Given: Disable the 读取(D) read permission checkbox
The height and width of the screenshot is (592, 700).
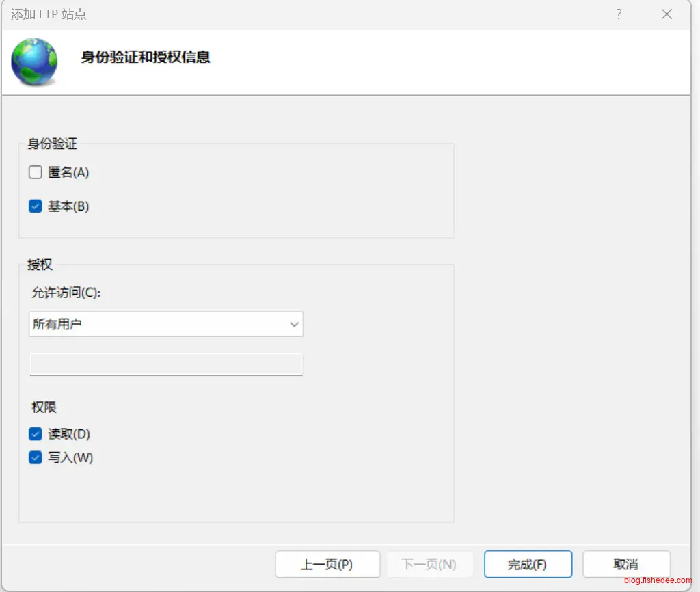Looking at the screenshot, I should point(36,434).
